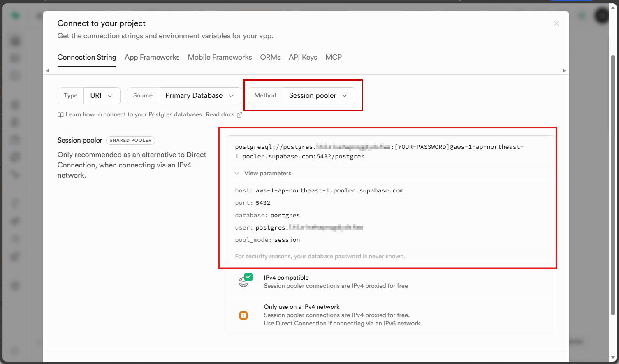The height and width of the screenshot is (364, 619).
Task: Click the vertical scrollbar thumb on the right
Action: pos(613,185)
